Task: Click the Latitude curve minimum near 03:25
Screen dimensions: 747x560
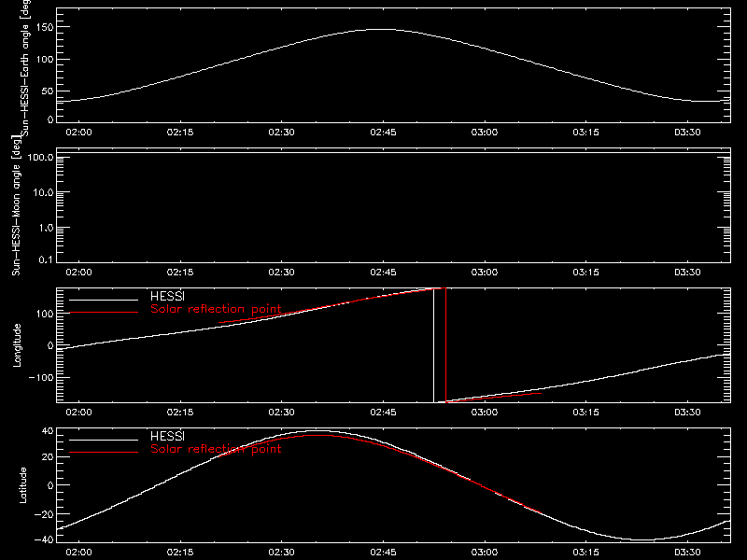Action: pos(644,540)
